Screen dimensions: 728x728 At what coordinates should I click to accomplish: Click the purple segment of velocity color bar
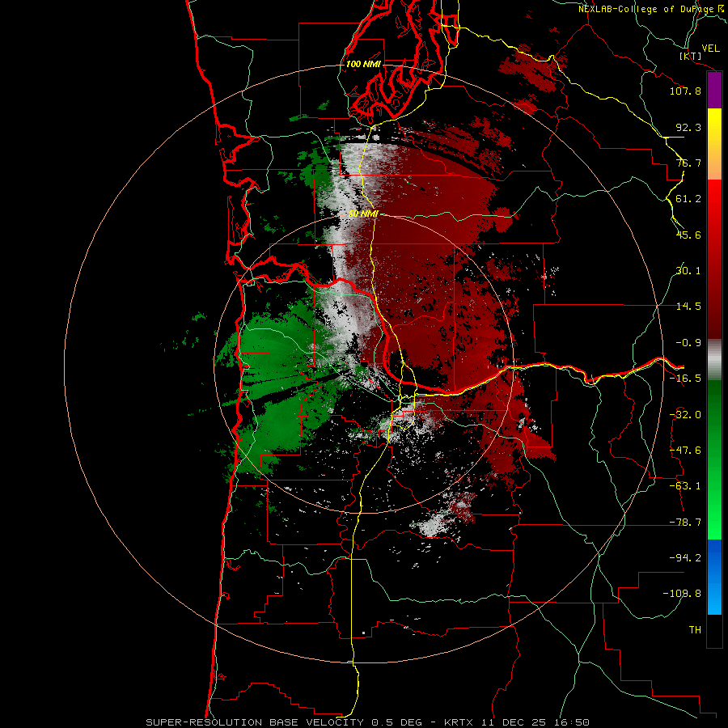pos(714,90)
